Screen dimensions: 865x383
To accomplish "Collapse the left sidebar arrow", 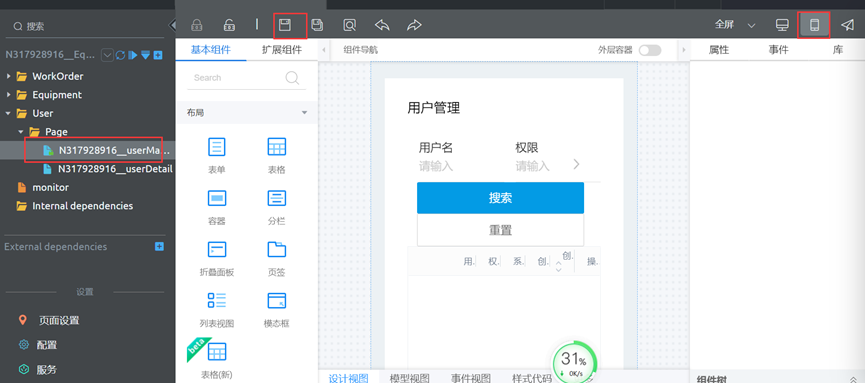I will (x=172, y=25).
